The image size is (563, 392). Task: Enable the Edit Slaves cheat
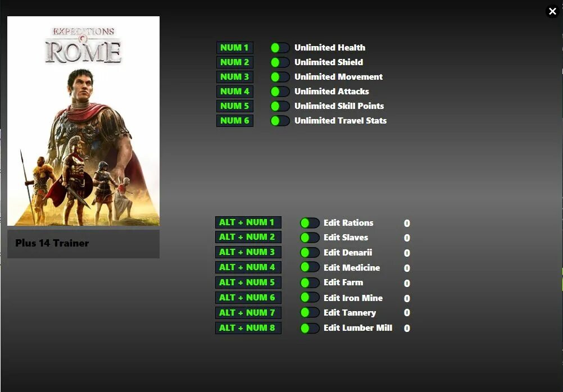click(310, 238)
